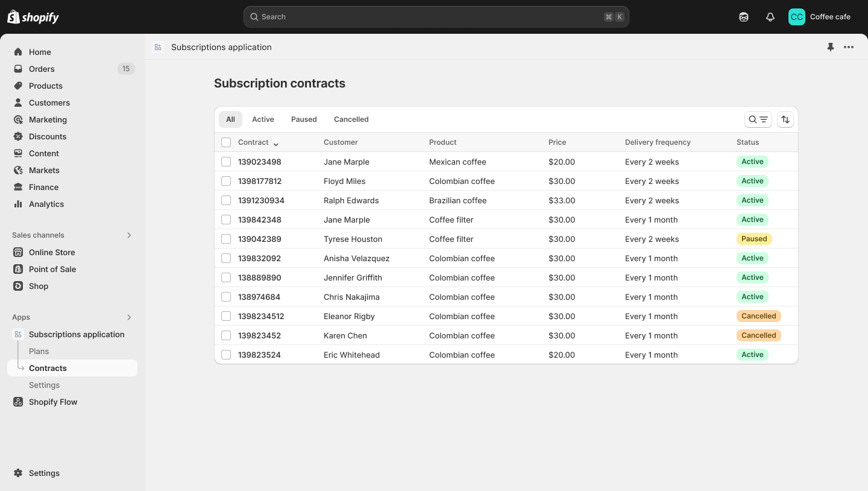The image size is (868, 491).
Task: Click the Coffee cafe account avatar
Action: point(796,17)
